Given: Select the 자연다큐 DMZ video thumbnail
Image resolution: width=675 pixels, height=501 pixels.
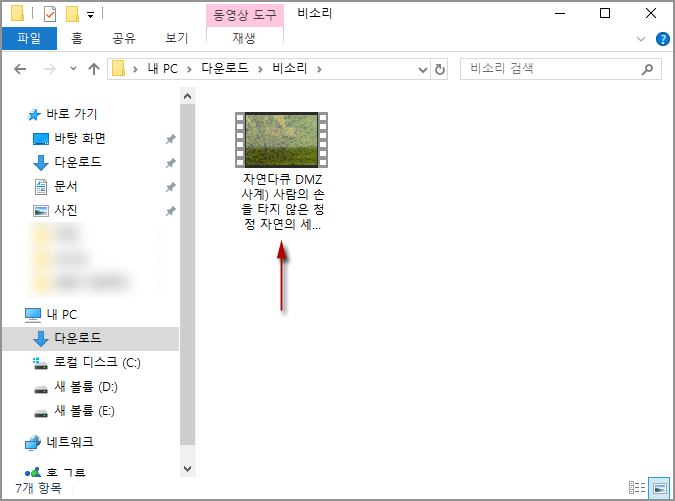Looking at the screenshot, I should (x=282, y=140).
